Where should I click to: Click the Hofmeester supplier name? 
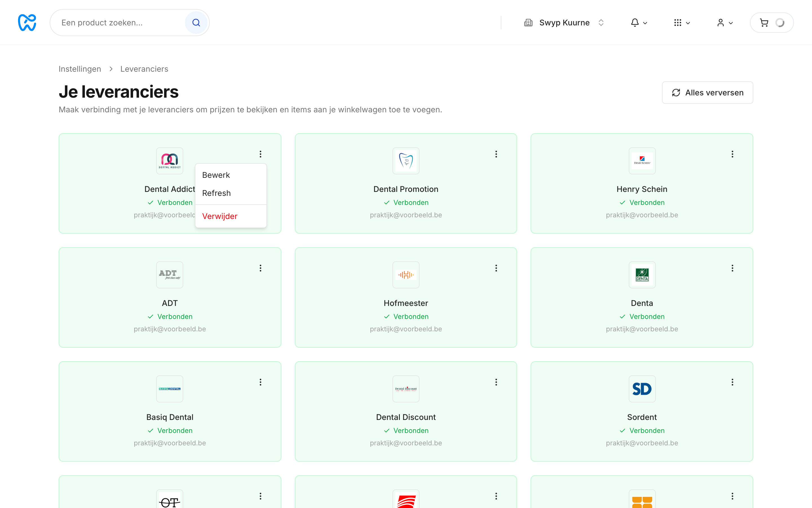pos(406,303)
